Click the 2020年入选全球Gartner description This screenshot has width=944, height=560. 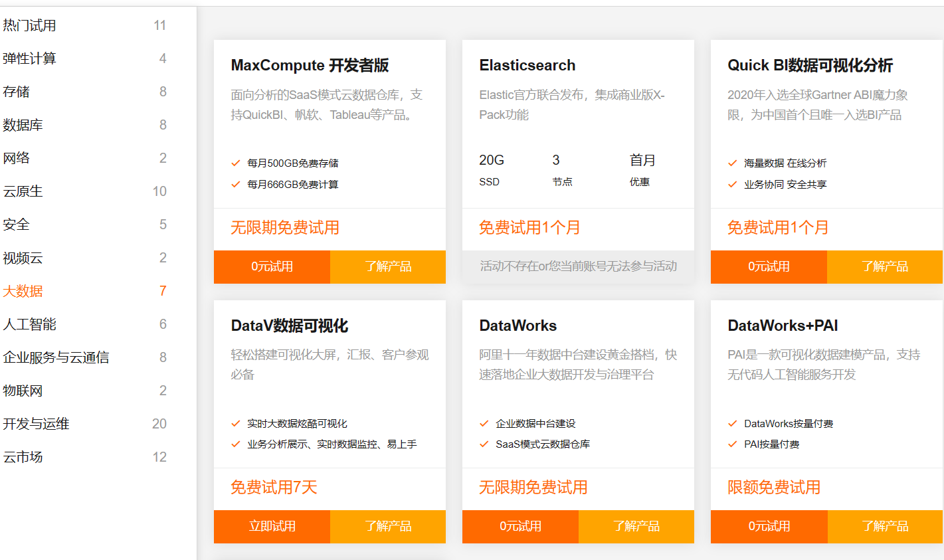(818, 105)
